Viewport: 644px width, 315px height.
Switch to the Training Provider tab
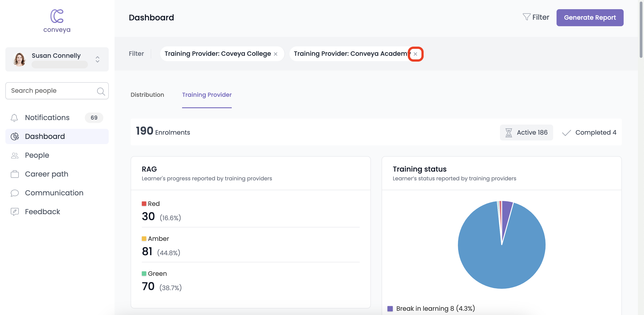tap(207, 95)
